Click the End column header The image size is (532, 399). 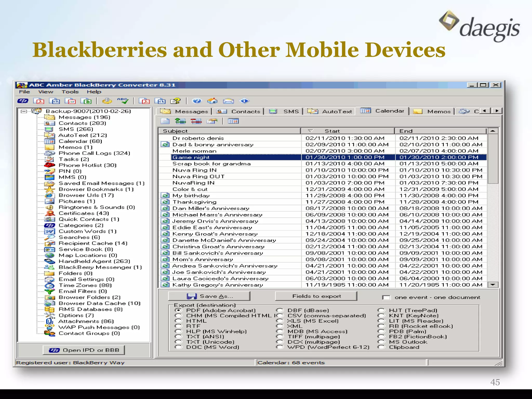441,131
